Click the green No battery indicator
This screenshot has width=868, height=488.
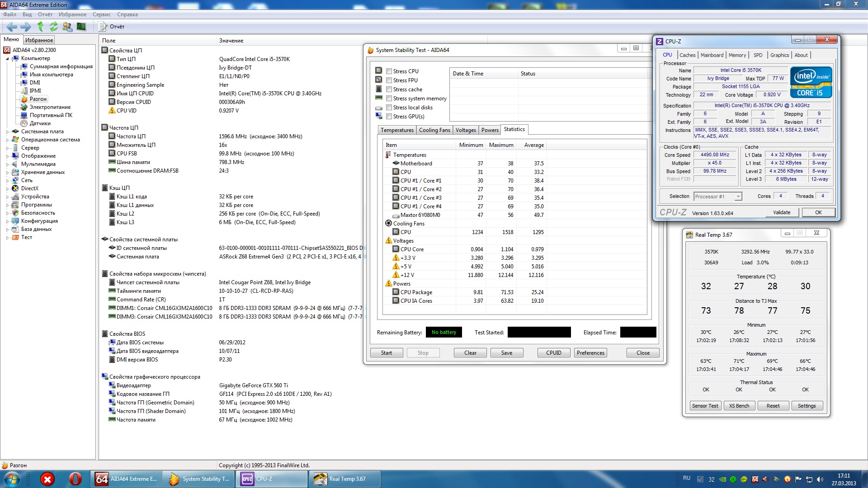pyautogui.click(x=443, y=332)
